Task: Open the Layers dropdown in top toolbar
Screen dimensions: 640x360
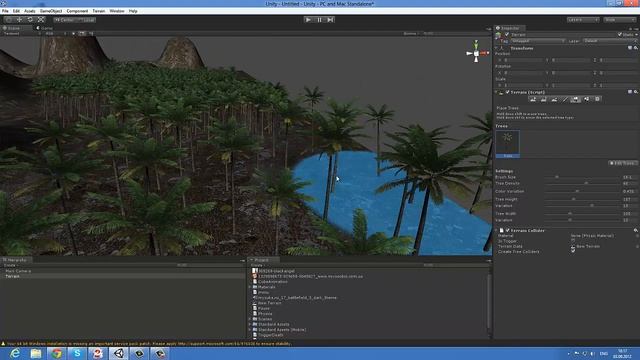Action: 583,20
